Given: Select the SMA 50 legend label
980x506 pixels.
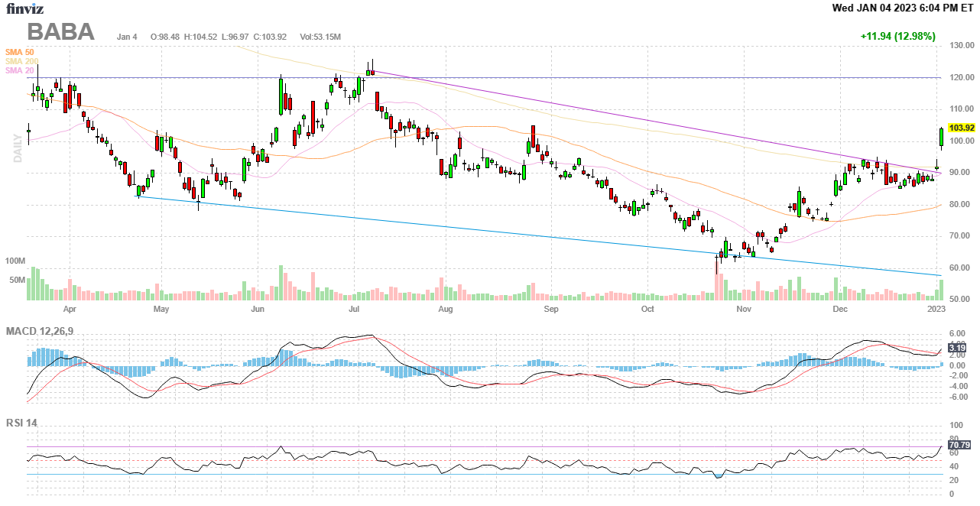Looking at the screenshot, I should (x=19, y=52).
